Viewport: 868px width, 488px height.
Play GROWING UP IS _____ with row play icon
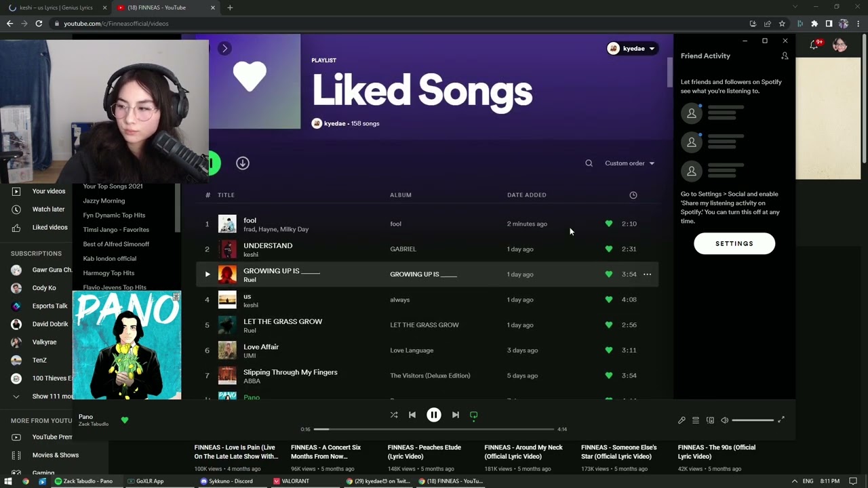pos(208,274)
